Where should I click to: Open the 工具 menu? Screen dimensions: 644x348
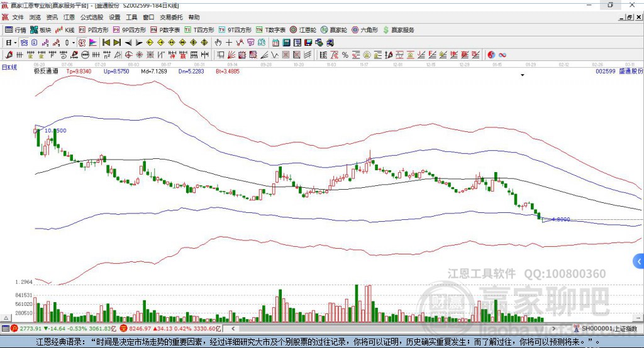[x=131, y=17]
